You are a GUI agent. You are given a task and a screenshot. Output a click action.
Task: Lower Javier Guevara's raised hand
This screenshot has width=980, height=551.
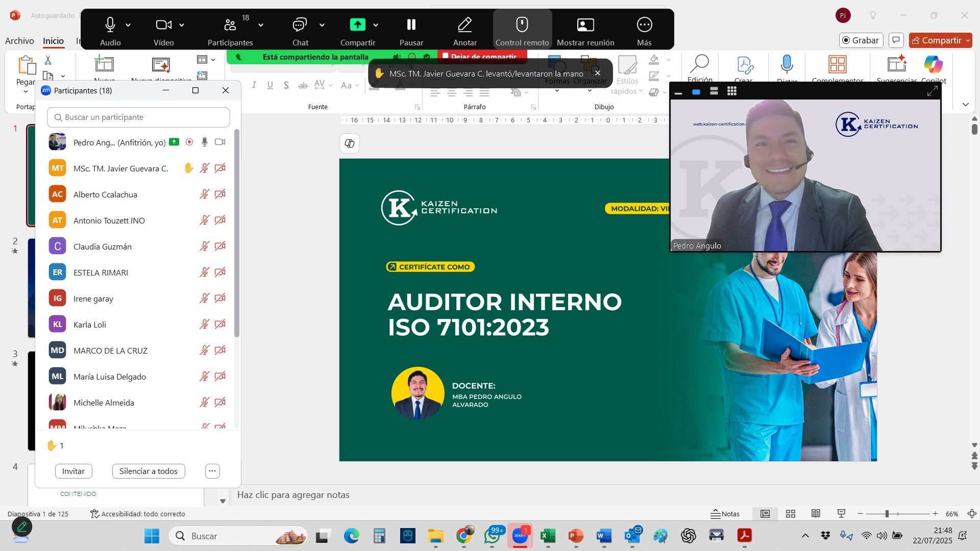point(188,168)
